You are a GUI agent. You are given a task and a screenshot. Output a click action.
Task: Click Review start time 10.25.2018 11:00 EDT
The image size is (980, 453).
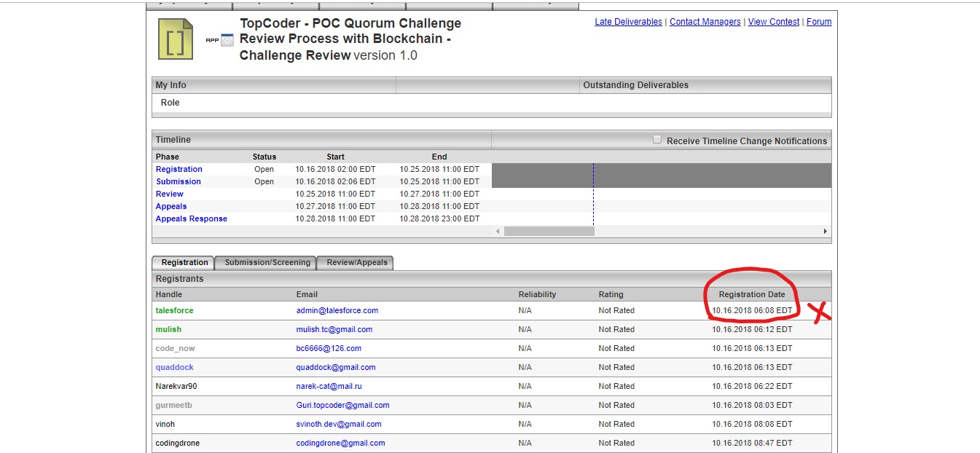(335, 194)
